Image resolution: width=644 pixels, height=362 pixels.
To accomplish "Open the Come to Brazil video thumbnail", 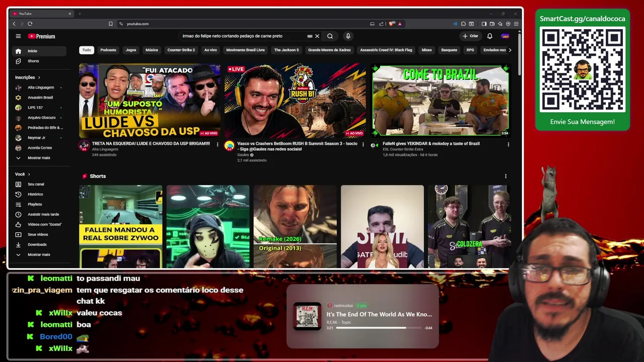I will (440, 101).
